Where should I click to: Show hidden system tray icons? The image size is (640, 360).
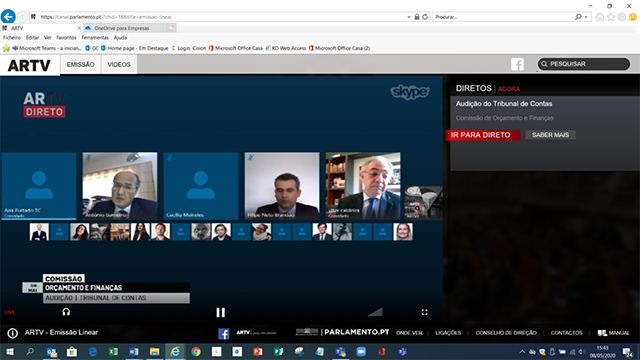(x=522, y=352)
